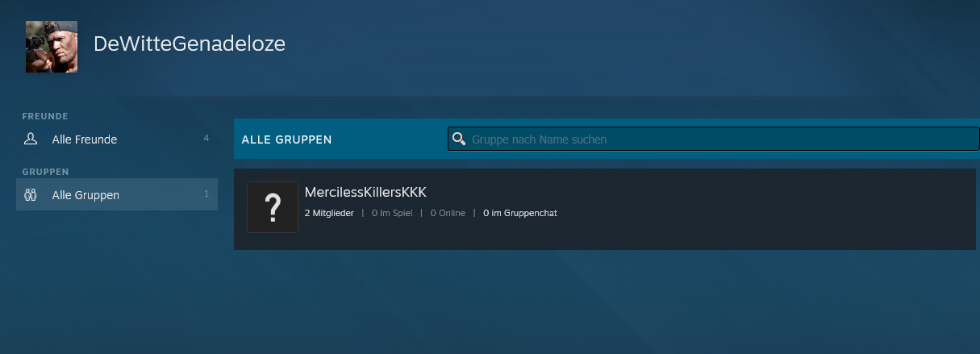
Task: Click the magnifying glass search icon
Action: coord(459,139)
